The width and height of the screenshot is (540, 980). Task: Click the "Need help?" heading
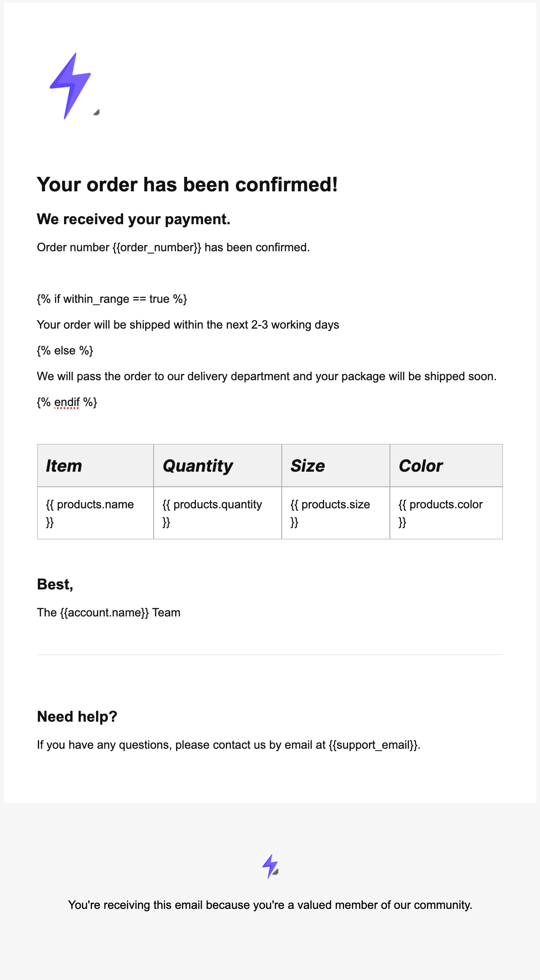(77, 717)
